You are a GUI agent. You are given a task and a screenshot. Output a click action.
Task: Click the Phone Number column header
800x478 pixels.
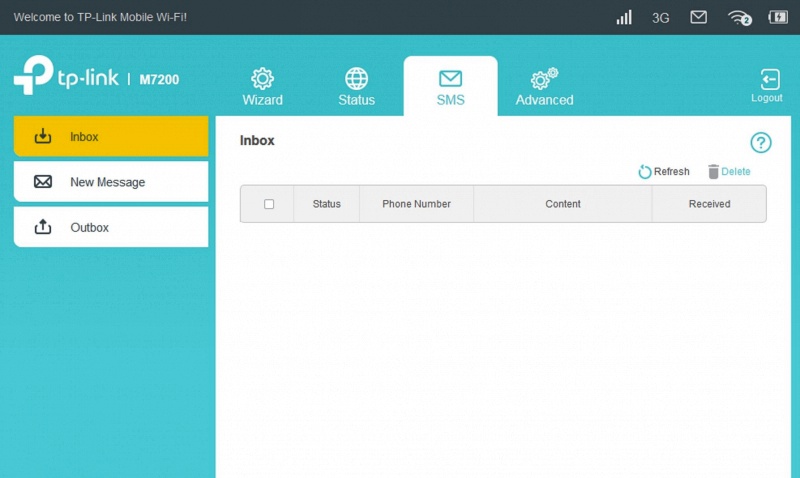pyautogui.click(x=416, y=204)
